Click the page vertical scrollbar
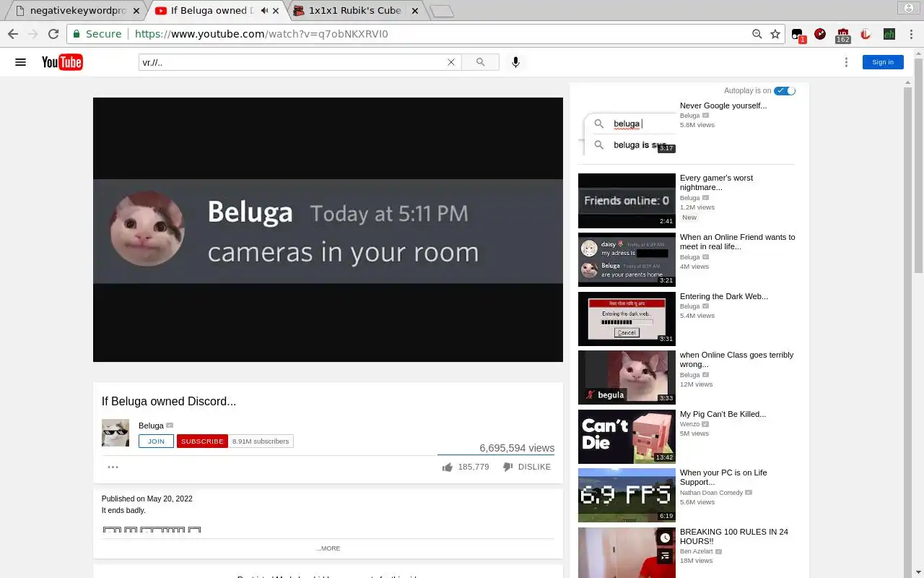Screen dimensions: 924x578 point(918,313)
